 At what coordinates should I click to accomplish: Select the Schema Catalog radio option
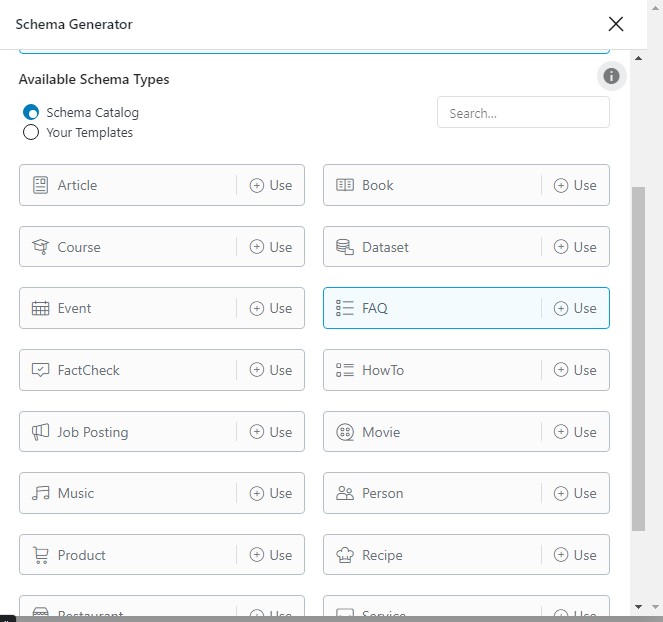(31, 112)
